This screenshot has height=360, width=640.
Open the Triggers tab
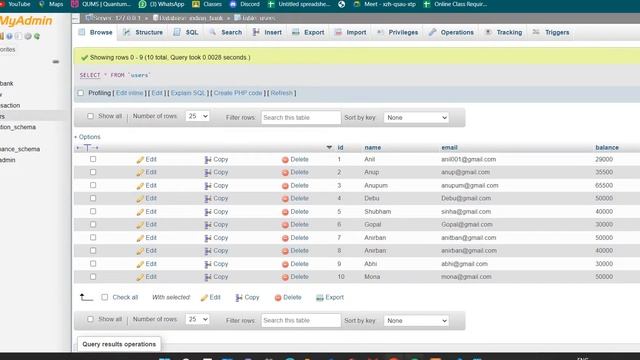[551, 32]
